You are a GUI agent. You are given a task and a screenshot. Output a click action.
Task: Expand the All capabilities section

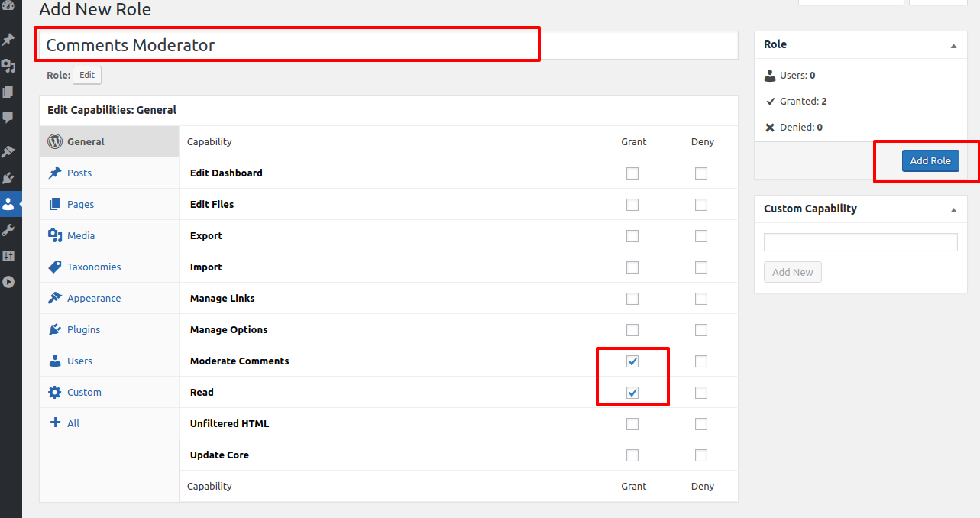pyautogui.click(x=72, y=422)
